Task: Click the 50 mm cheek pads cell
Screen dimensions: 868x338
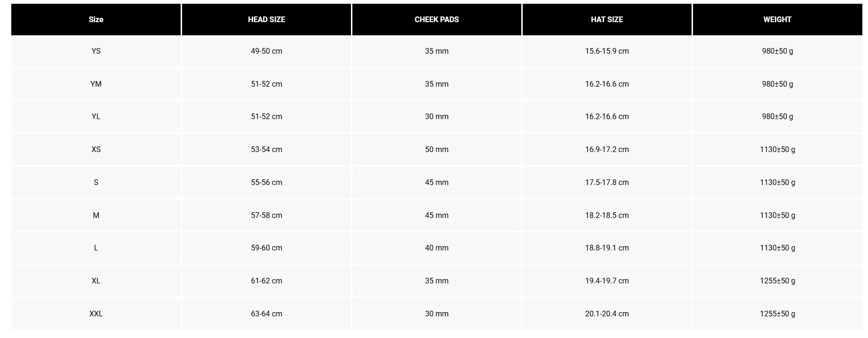Action: pyautogui.click(x=437, y=149)
